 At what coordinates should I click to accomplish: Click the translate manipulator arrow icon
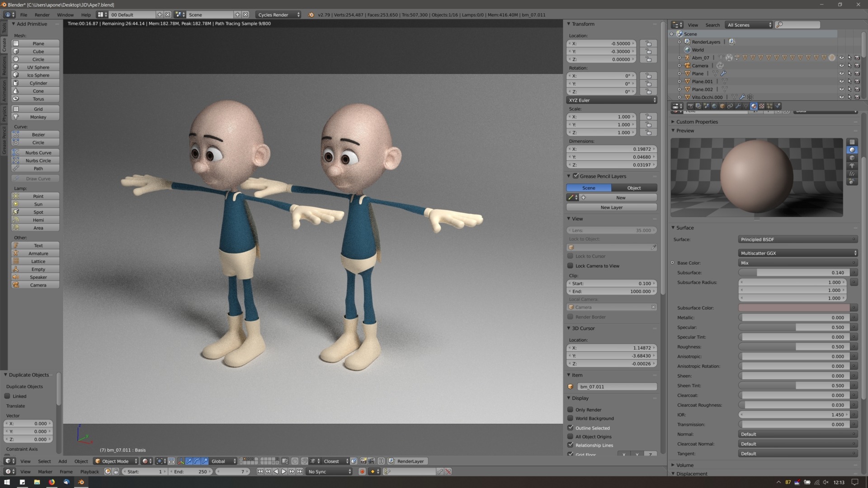[189, 461]
